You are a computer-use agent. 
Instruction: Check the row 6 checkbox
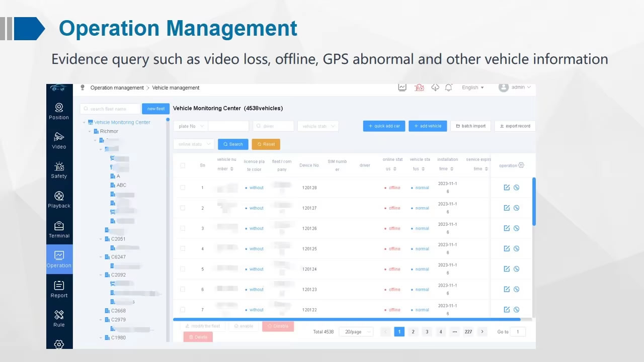pos(183,289)
